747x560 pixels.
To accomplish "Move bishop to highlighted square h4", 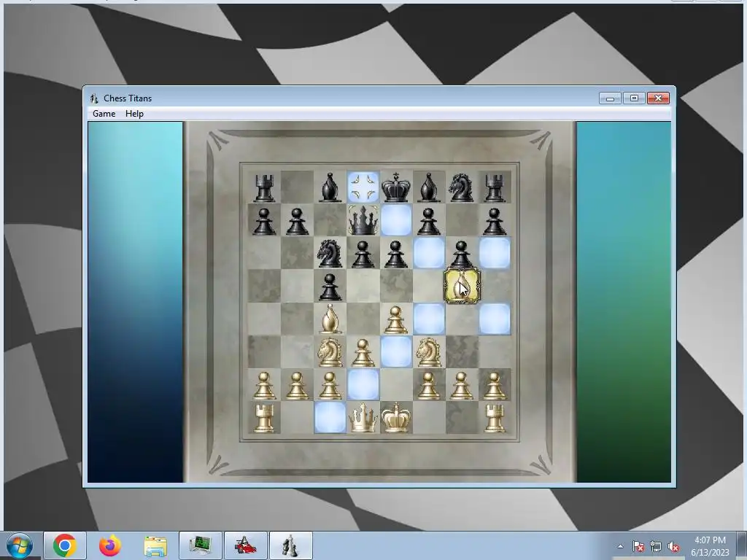I will coord(495,319).
